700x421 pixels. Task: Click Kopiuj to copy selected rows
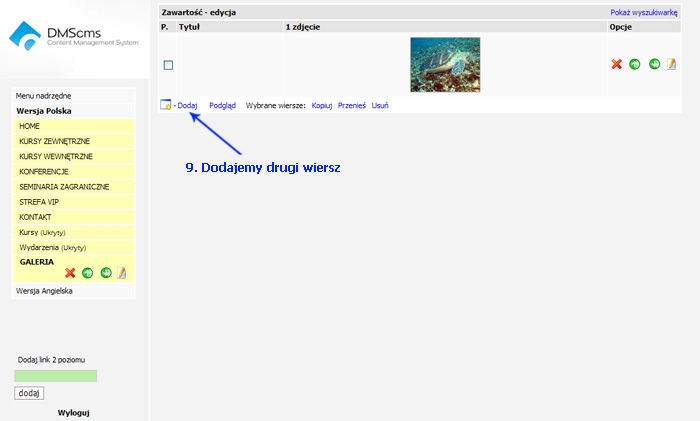pos(322,105)
